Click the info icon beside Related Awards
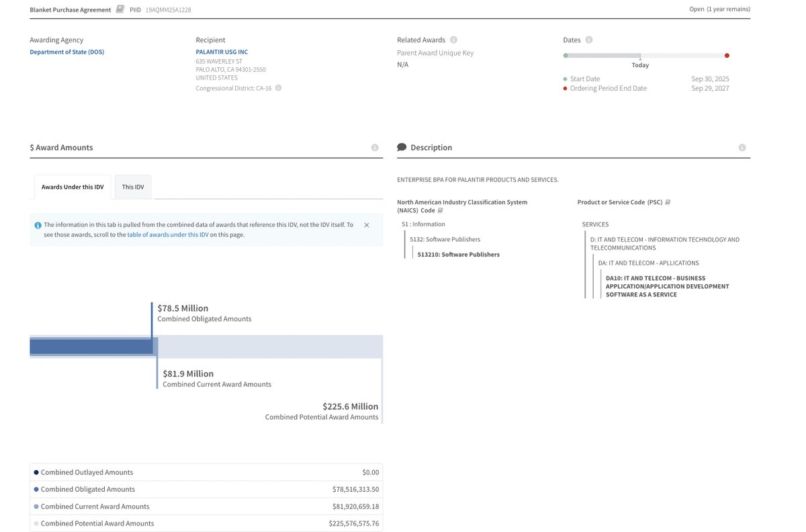Screen dimensions: 806x532 click(453, 40)
